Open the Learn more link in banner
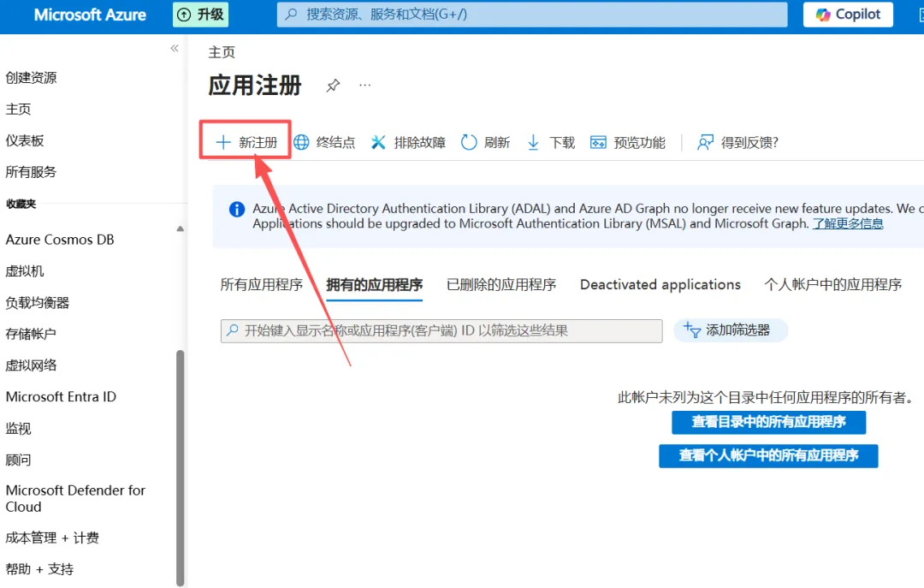The height and width of the screenshot is (588, 924). click(x=847, y=223)
